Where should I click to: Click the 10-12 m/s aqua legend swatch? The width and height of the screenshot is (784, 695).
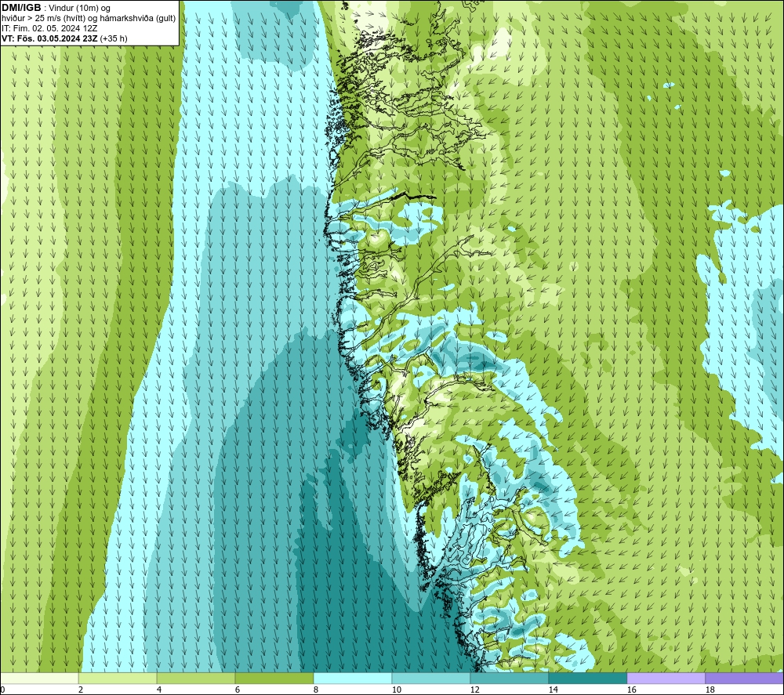pos(431,678)
